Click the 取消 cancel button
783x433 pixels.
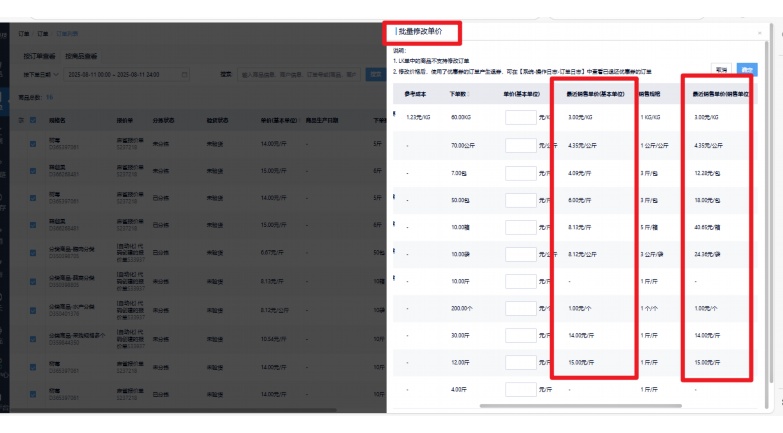tap(721, 70)
